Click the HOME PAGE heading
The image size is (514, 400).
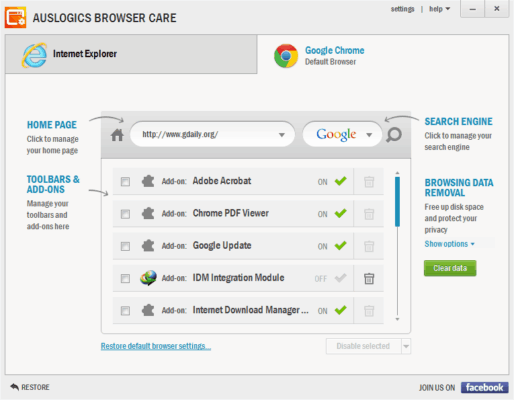click(52, 125)
